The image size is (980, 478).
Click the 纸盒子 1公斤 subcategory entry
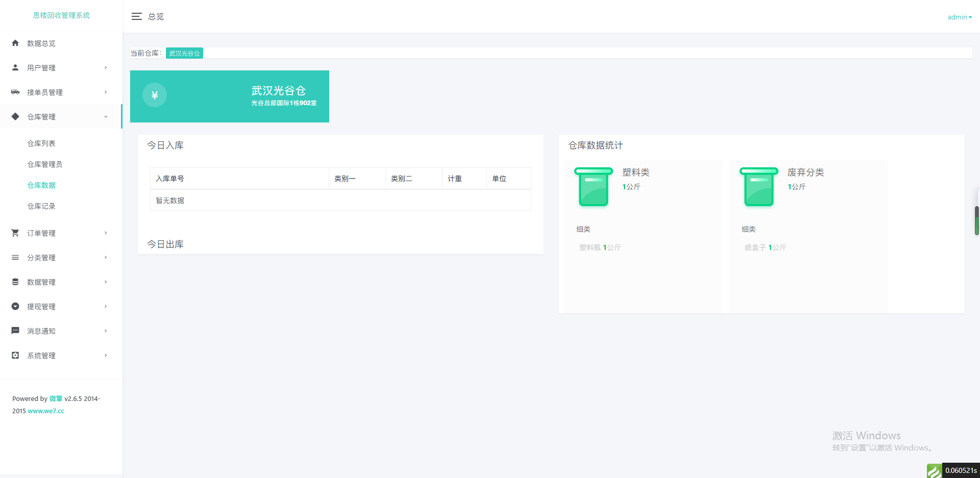tap(766, 247)
